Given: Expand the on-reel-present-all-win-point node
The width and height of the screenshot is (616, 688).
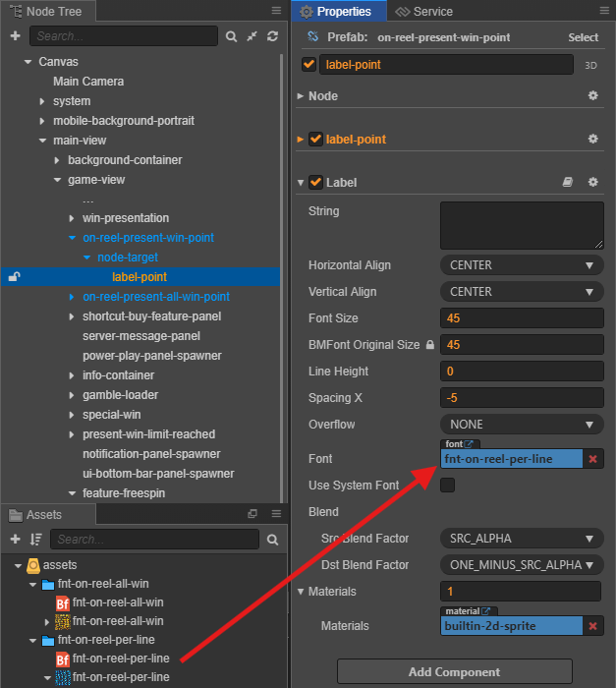Looking at the screenshot, I should pyautogui.click(x=72, y=297).
